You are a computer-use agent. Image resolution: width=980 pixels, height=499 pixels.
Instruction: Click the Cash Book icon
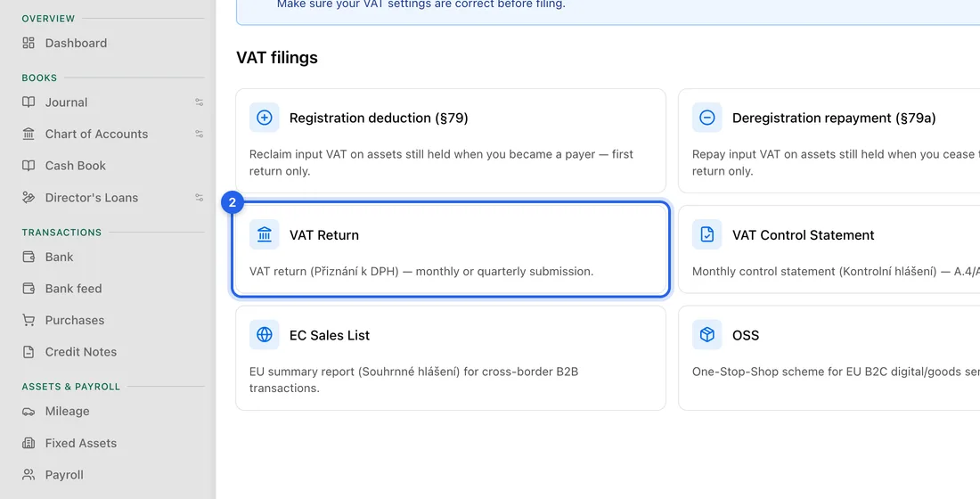click(x=29, y=166)
